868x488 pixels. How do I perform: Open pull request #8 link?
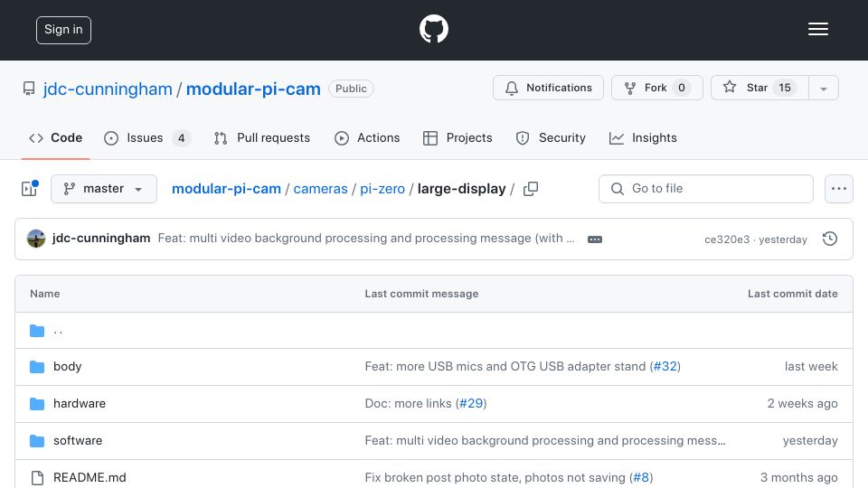click(x=641, y=477)
